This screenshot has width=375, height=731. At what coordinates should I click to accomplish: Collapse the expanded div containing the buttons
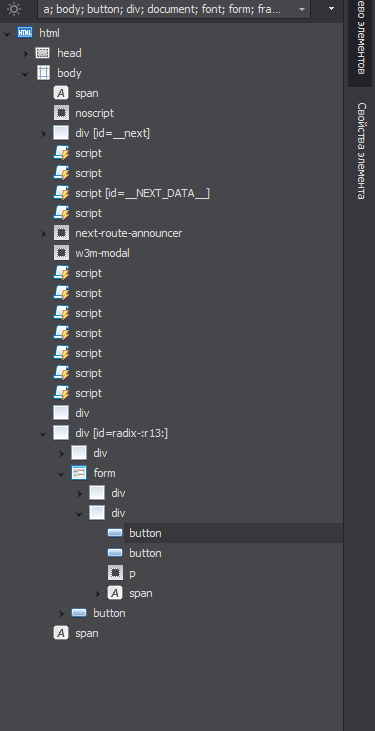click(79, 513)
